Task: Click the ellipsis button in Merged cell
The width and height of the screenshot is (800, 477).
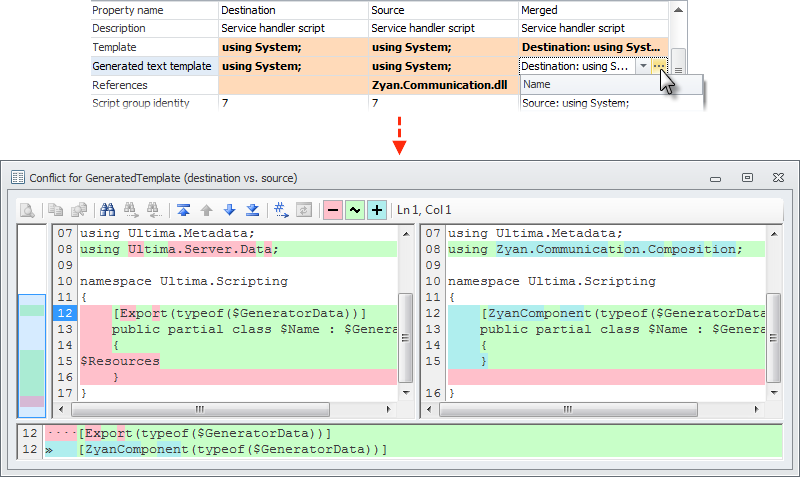Action: coord(658,66)
